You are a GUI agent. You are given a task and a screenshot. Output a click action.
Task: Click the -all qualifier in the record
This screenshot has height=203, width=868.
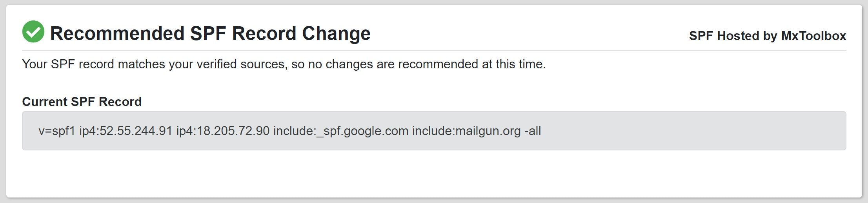coord(533,131)
